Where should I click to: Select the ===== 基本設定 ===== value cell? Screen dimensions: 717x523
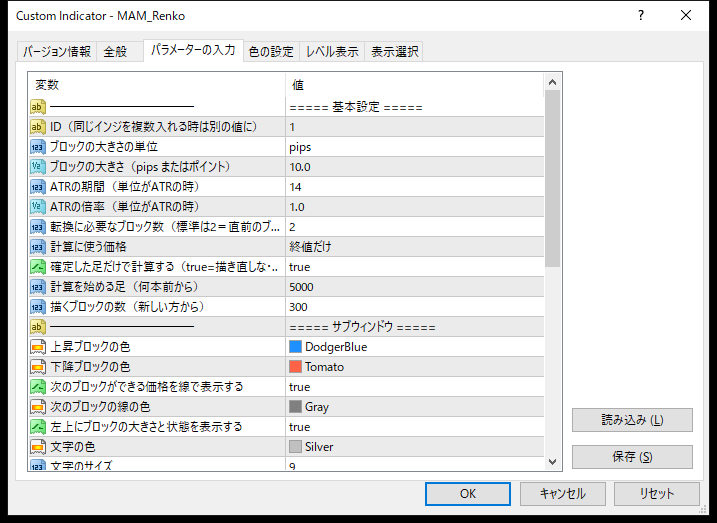coord(415,107)
